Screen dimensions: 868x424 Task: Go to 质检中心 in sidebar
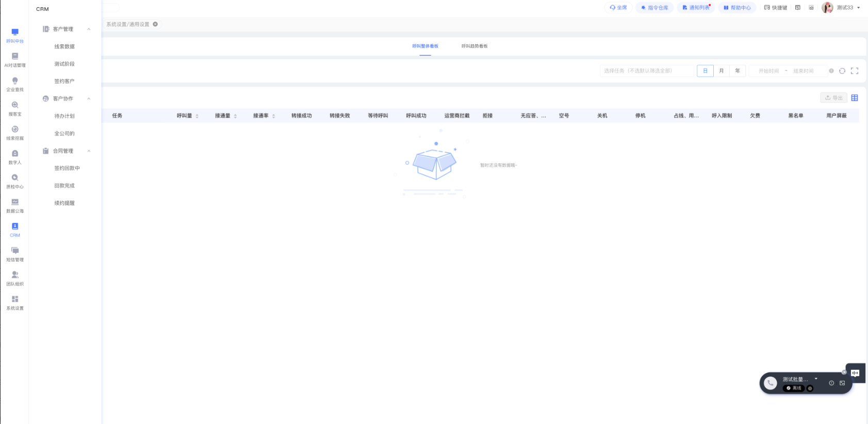15,181
